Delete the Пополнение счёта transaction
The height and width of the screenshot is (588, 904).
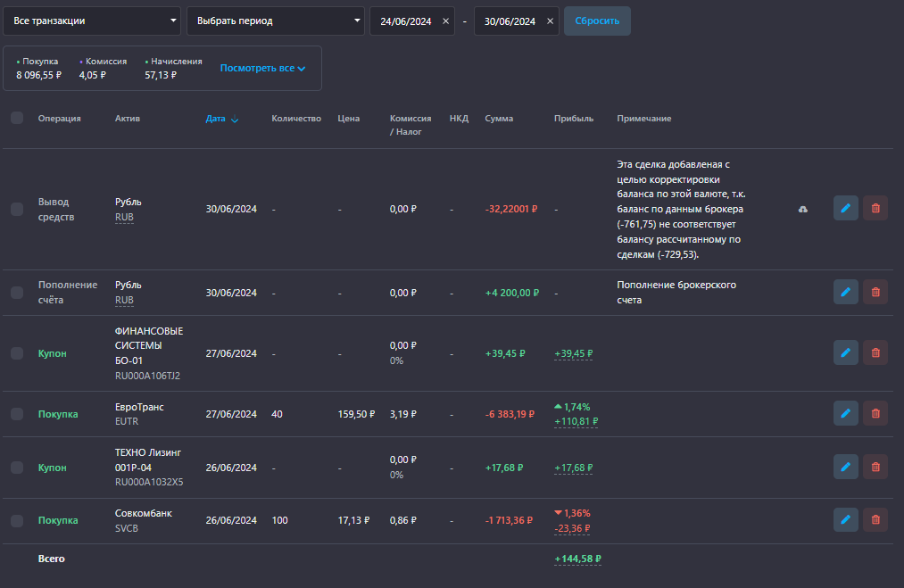(x=875, y=292)
